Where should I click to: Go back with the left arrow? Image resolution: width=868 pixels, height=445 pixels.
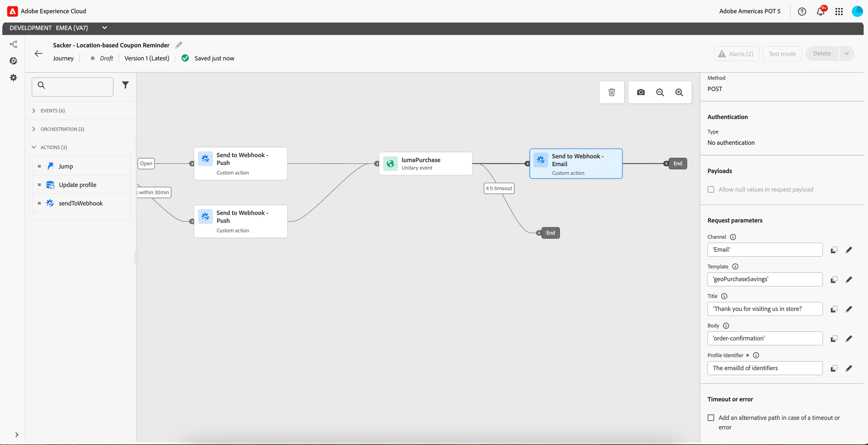(39, 53)
